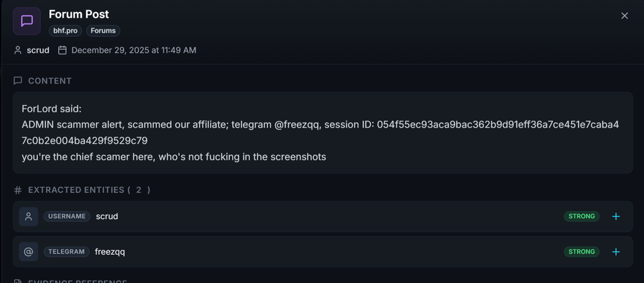Click the calendar icon next to the date
This screenshot has width=644, height=283.
point(62,50)
